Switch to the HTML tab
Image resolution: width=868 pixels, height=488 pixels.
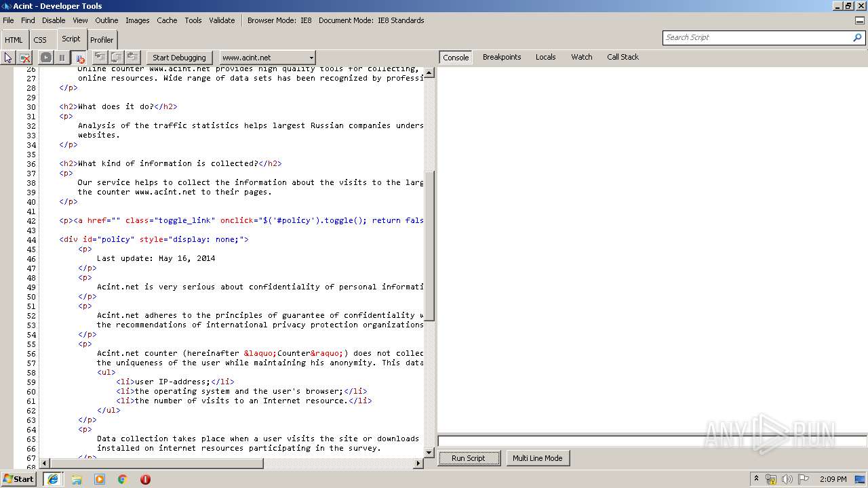point(14,40)
